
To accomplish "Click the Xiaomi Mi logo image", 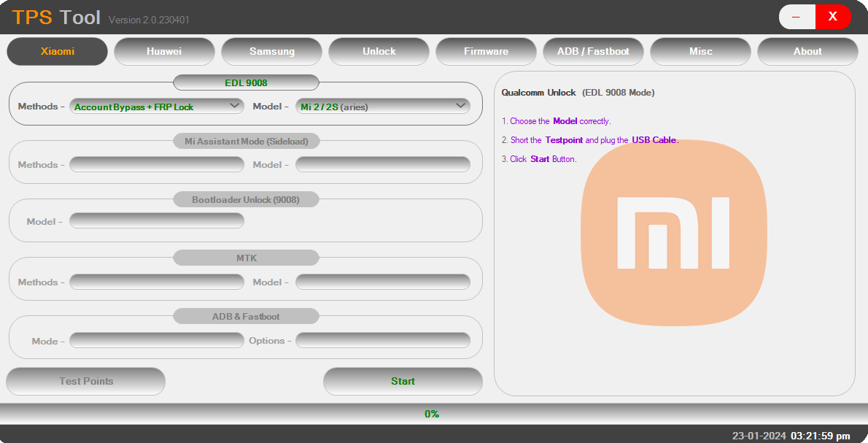I will pyautogui.click(x=673, y=231).
